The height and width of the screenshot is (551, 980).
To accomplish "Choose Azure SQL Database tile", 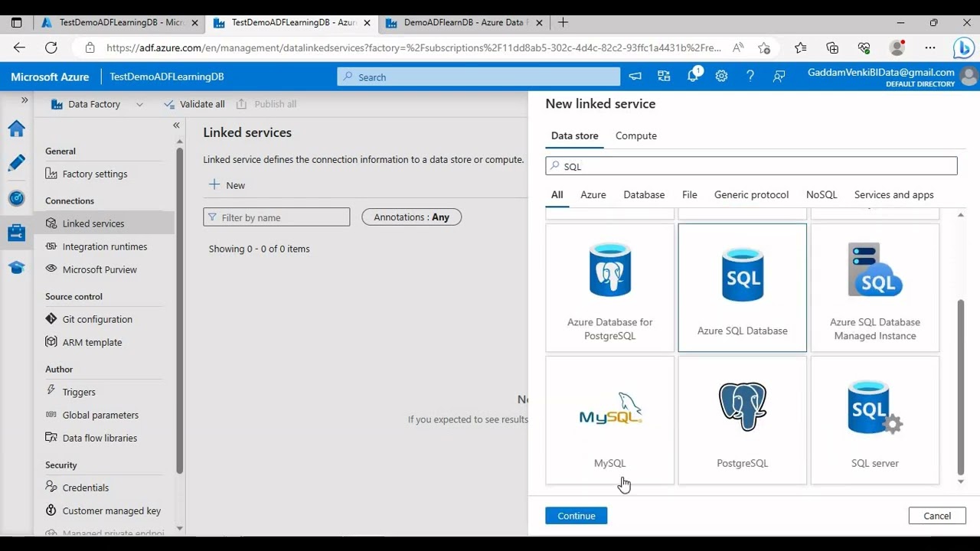I will (743, 288).
